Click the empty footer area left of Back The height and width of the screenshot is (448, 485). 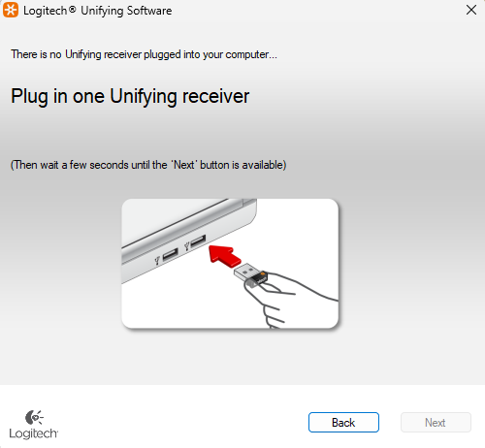pos(181,420)
